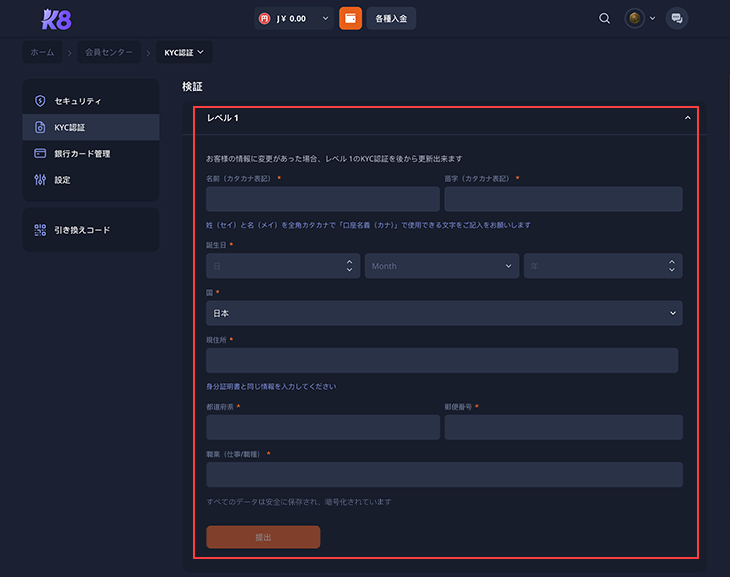Click the 郵便番号 postal code field

(563, 427)
